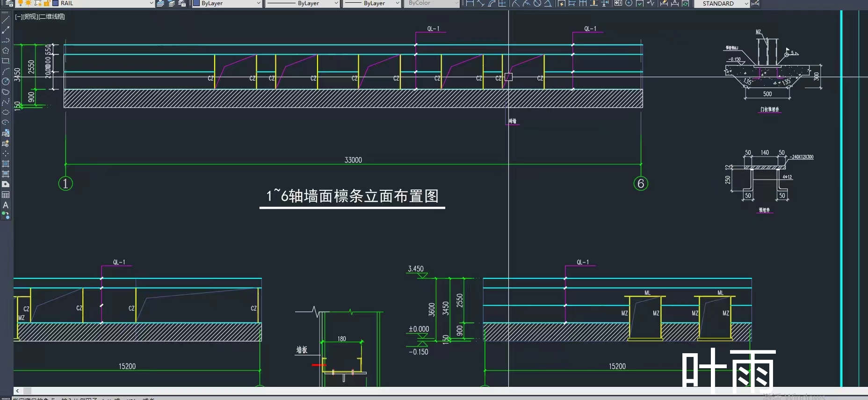The image size is (868, 400).
Task: Select the Diameter dimension tool
Action: 537,3
